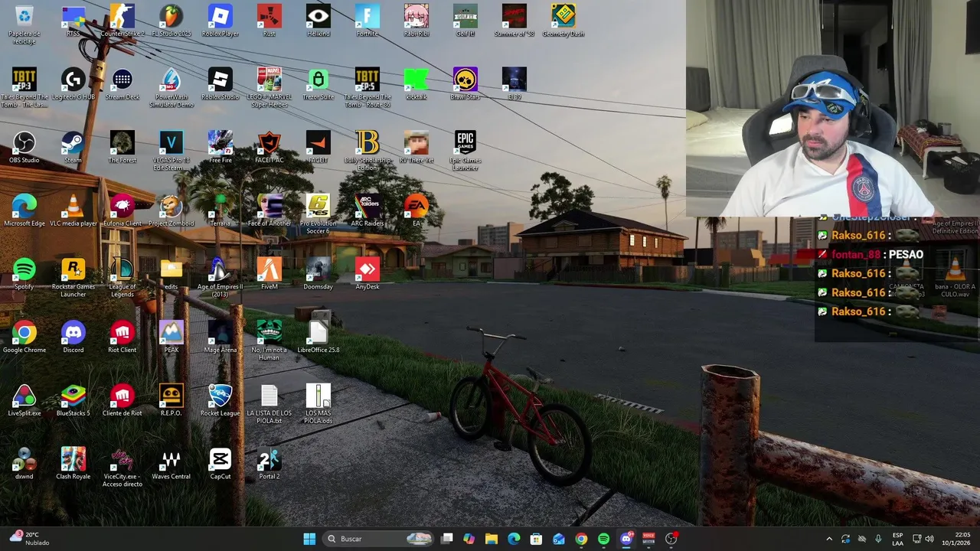
Task: Launch Geometry Dash from the desktop
Action: pyautogui.click(x=563, y=21)
